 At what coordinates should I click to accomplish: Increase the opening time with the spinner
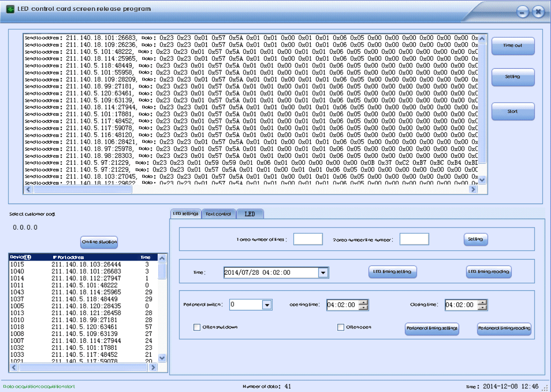(x=363, y=302)
